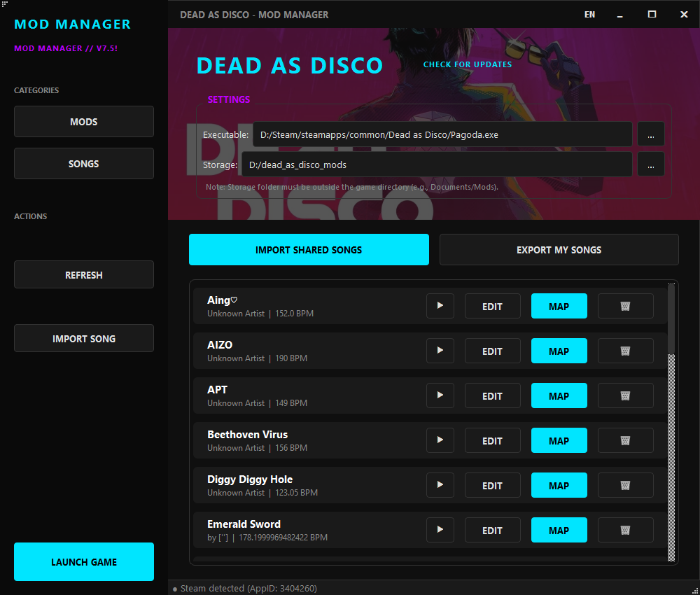The height and width of the screenshot is (595, 700).
Task: Click the 178.1999969482422 BPM text
Action: (x=283, y=538)
